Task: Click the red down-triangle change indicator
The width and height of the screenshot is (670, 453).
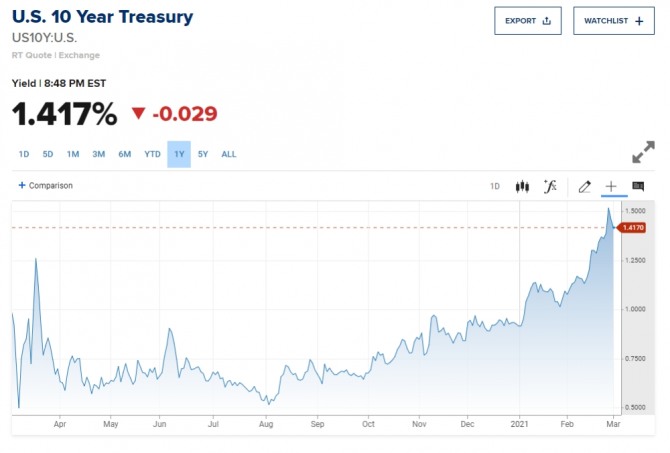Action: 138,113
